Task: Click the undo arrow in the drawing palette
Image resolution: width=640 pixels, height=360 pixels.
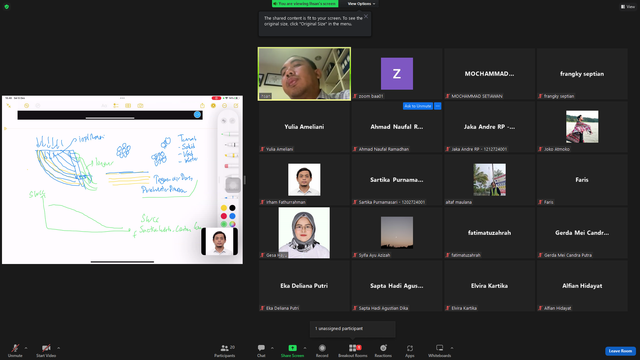Action: [x=224, y=121]
